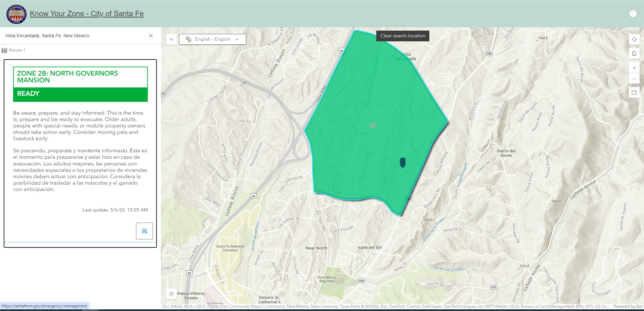This screenshot has width=644, height=311.
Task: Click the info icon in the header
Action: (633, 13)
